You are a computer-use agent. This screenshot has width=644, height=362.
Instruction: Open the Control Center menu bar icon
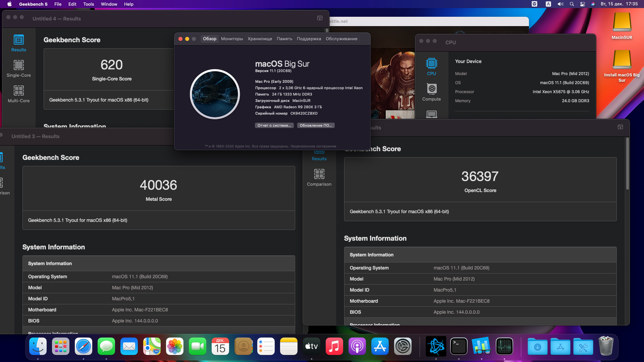(x=582, y=4)
